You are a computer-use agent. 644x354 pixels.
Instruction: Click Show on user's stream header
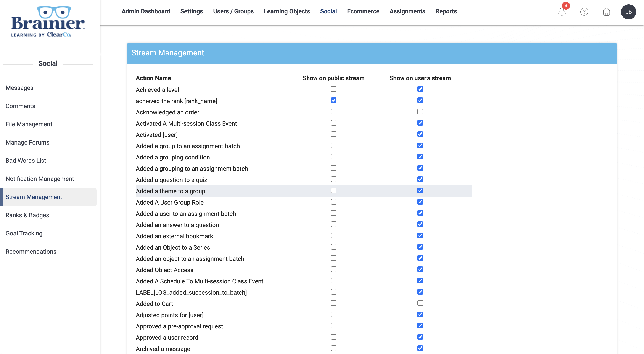pos(420,78)
